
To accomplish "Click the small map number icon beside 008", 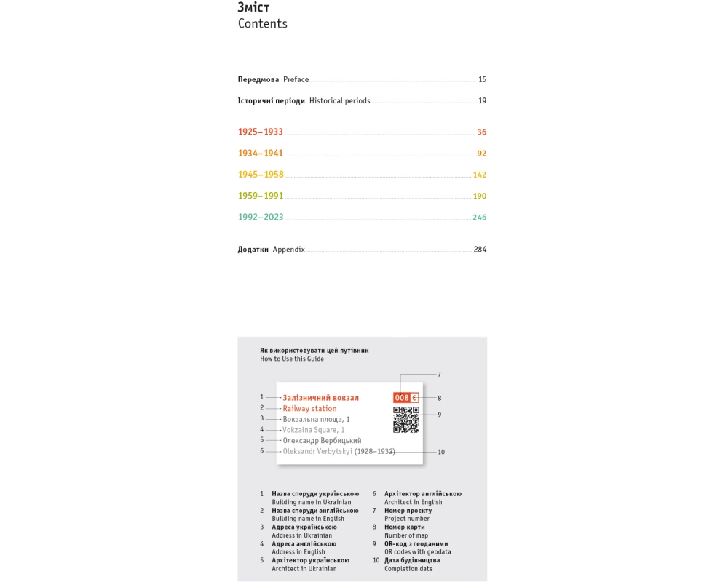I will (415, 398).
